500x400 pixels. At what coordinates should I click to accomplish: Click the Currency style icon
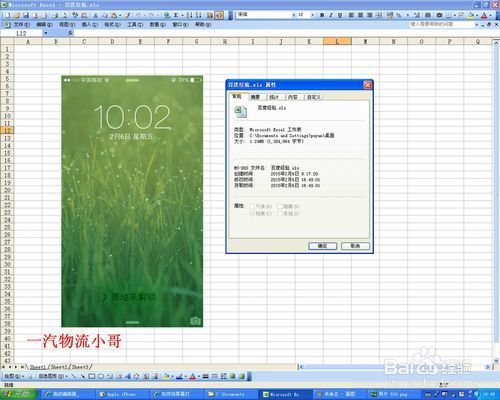click(390, 15)
